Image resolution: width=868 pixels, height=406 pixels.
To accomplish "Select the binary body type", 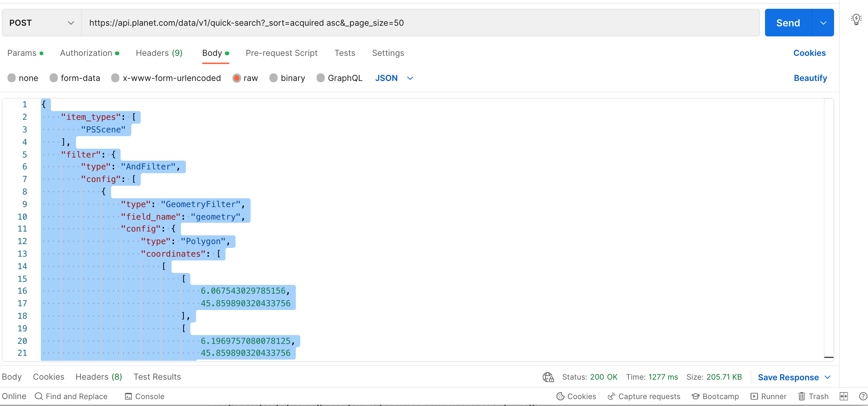I will point(274,78).
